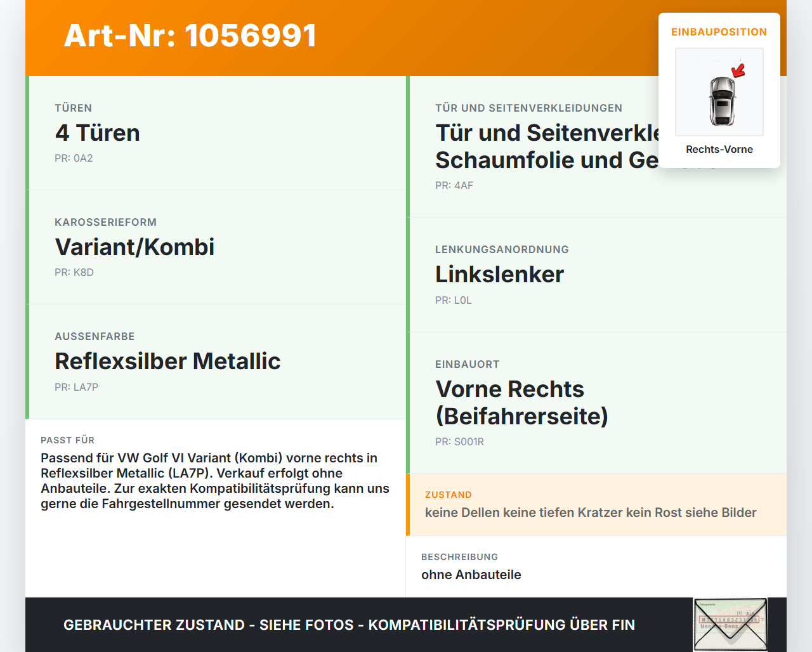Select the '4 Türen' value
This screenshot has height=652, width=812.
click(98, 133)
